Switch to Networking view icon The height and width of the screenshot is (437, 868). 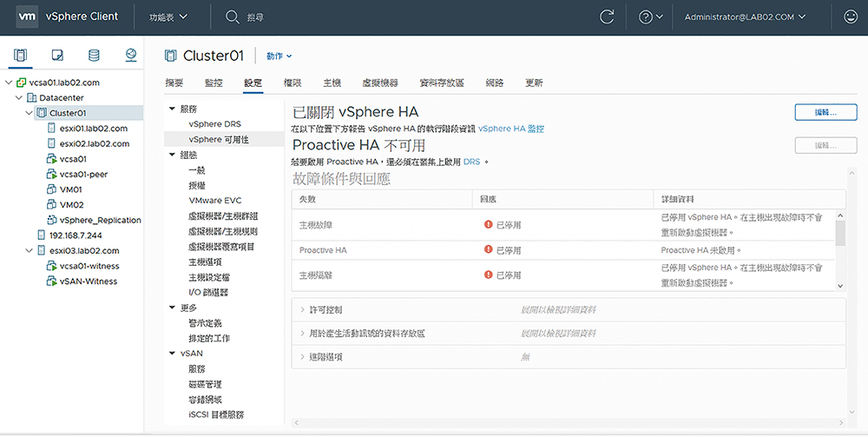(x=131, y=55)
